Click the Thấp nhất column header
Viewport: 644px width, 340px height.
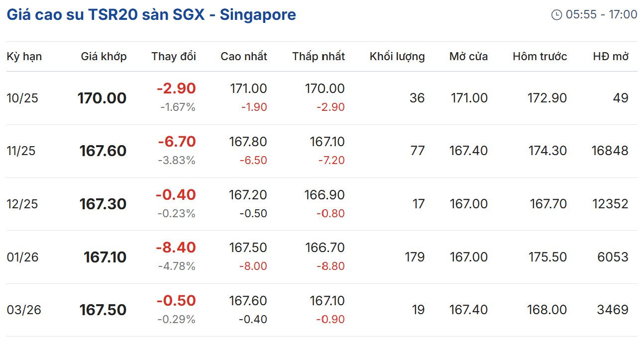click(319, 57)
